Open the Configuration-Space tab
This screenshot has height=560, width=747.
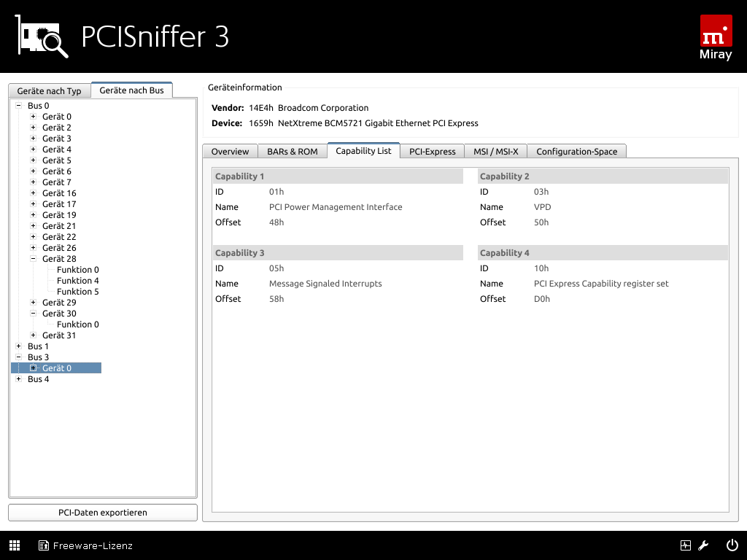[577, 152]
